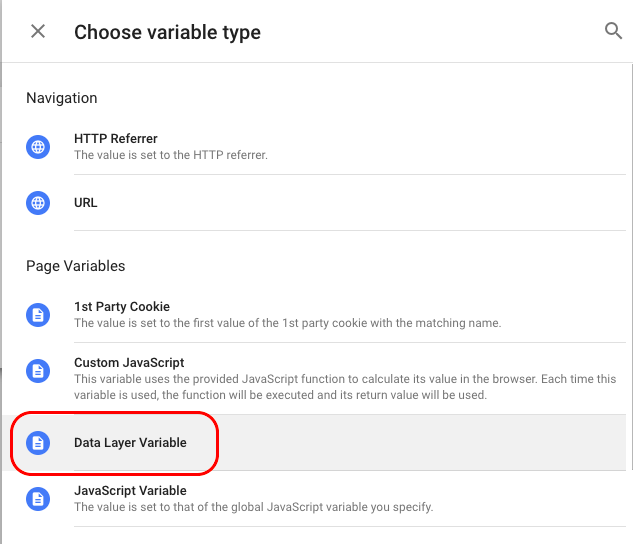Choose Data Layer Variable option

(130, 443)
